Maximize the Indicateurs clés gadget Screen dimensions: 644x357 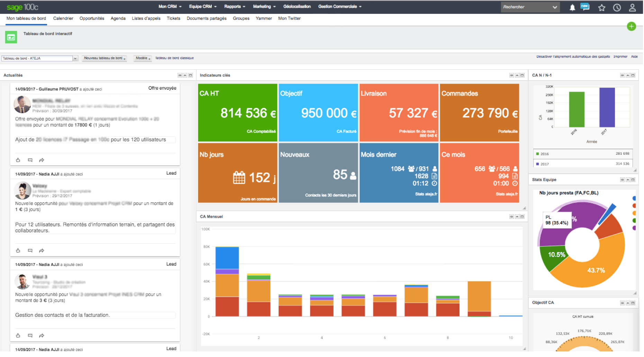click(521, 75)
